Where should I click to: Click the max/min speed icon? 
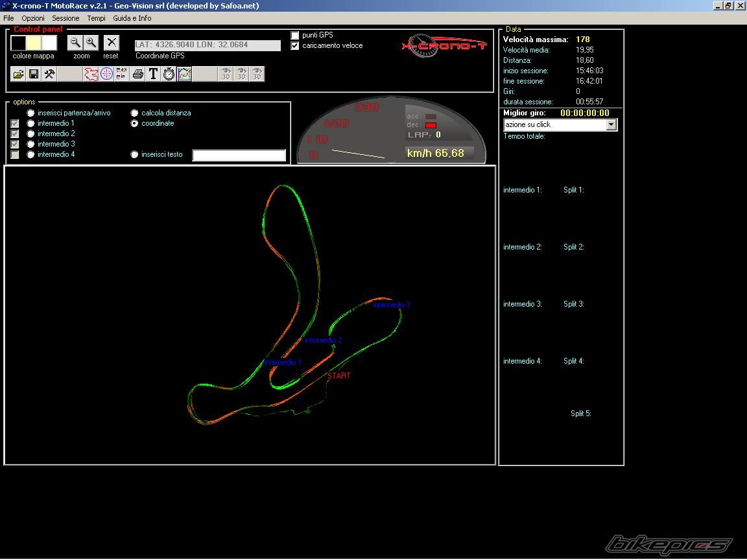click(x=121, y=75)
